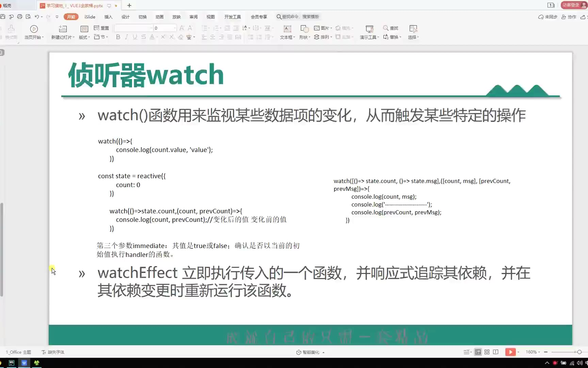
Task: Select the 开始 ribbon tab
Action: (x=71, y=17)
